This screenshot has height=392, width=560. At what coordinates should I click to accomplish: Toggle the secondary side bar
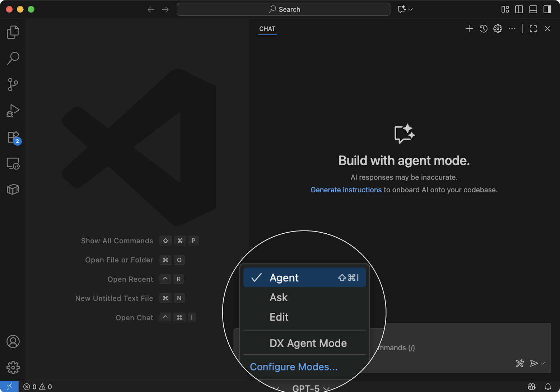pyautogui.click(x=547, y=9)
